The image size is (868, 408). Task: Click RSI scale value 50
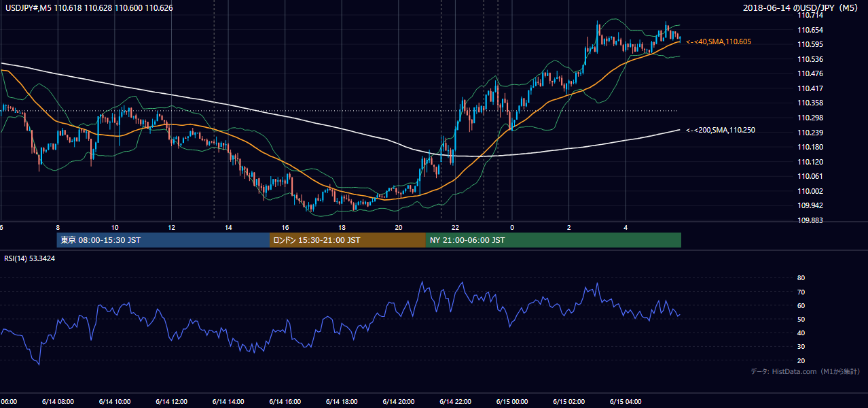tap(801, 319)
